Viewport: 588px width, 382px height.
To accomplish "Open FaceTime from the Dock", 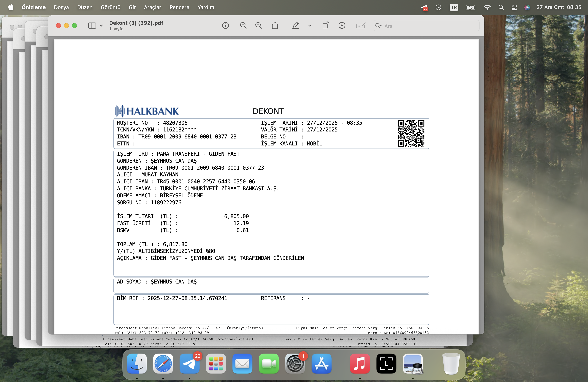I will pyautogui.click(x=269, y=363).
